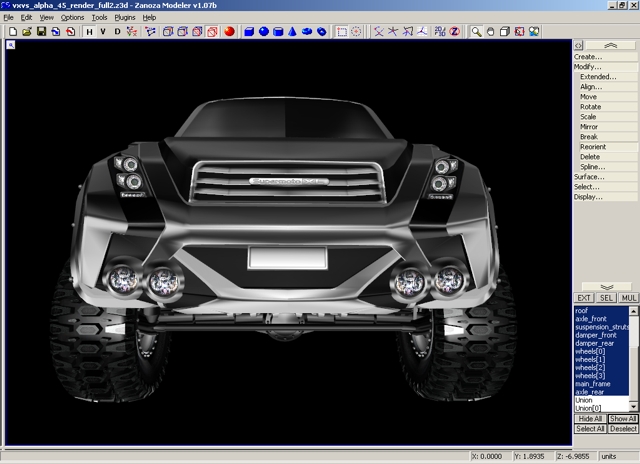This screenshot has height=464, width=640.
Task: Click the New file icon
Action: point(12,32)
